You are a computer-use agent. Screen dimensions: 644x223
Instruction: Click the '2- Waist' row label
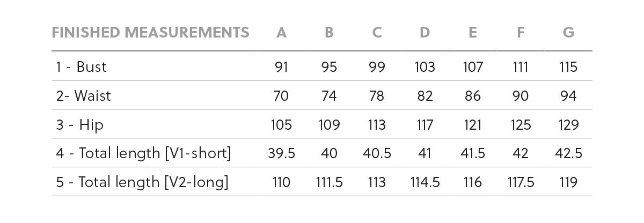click(x=83, y=96)
